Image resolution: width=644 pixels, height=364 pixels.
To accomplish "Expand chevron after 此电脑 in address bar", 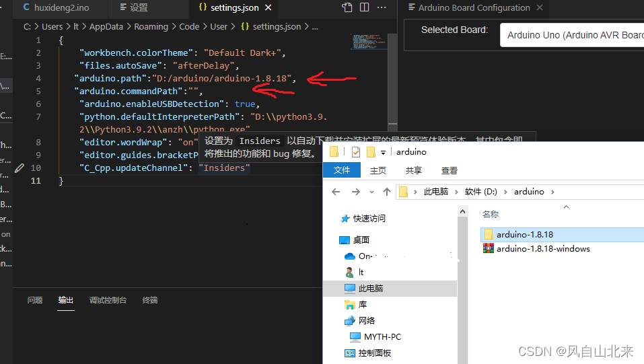I will tap(456, 192).
